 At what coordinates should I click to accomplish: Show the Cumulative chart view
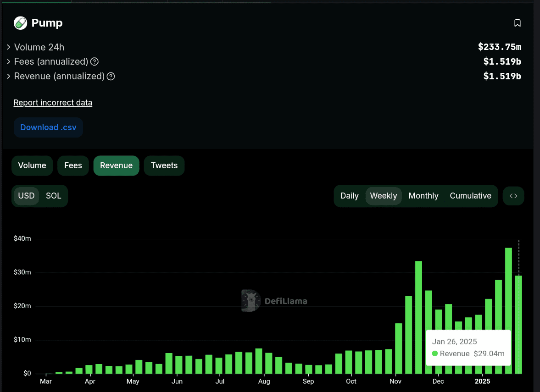(x=470, y=196)
